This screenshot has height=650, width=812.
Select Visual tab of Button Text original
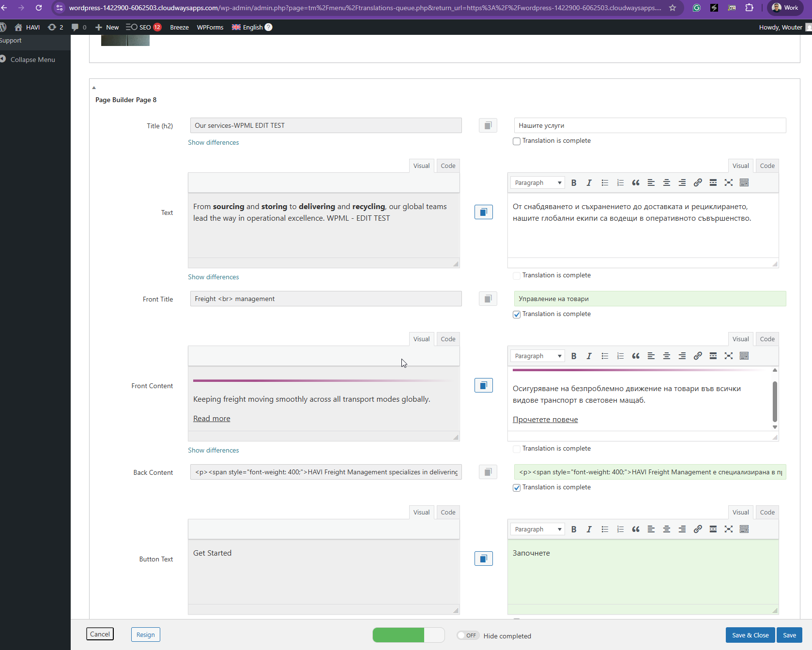pyautogui.click(x=421, y=512)
